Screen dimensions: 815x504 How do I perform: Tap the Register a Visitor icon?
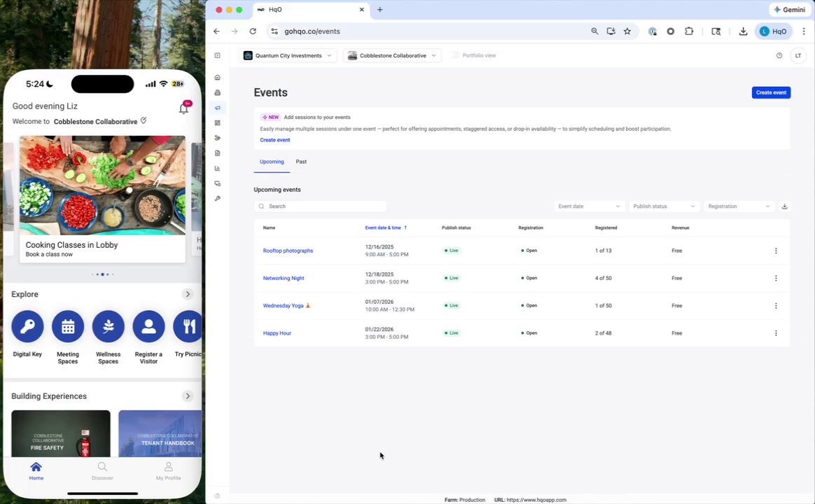[x=148, y=326]
